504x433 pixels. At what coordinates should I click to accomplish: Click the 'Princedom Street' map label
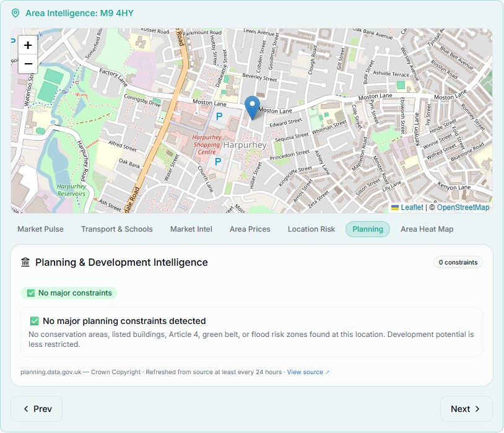pyautogui.click(x=290, y=155)
